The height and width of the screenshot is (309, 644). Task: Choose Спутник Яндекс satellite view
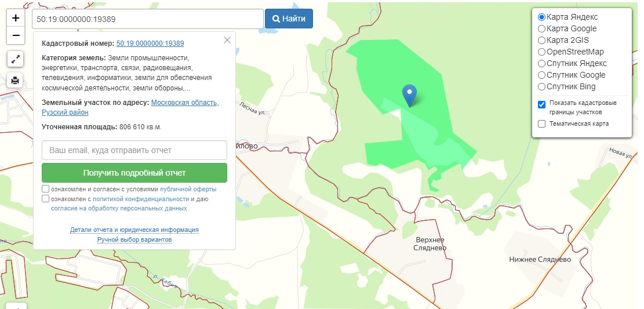coord(542,63)
